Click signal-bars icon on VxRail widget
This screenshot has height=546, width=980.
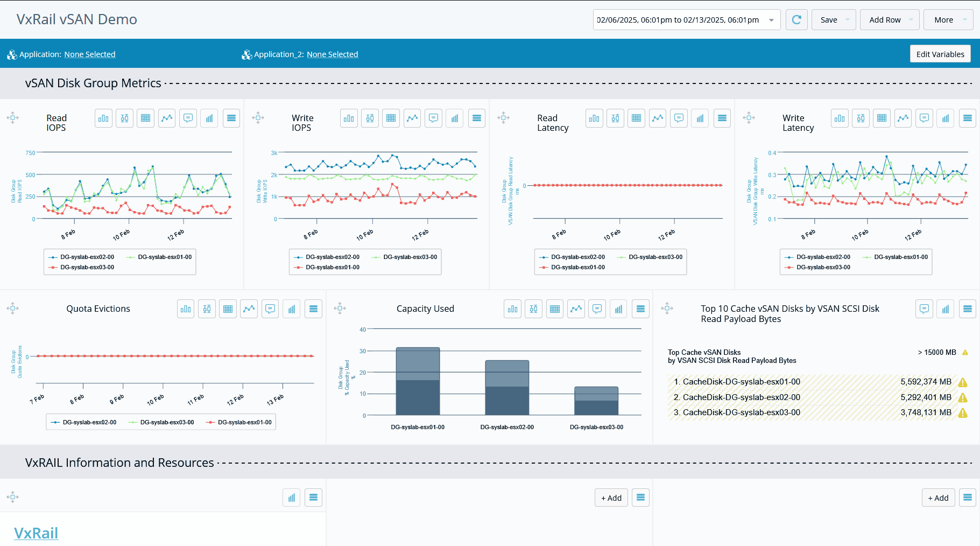tap(291, 498)
